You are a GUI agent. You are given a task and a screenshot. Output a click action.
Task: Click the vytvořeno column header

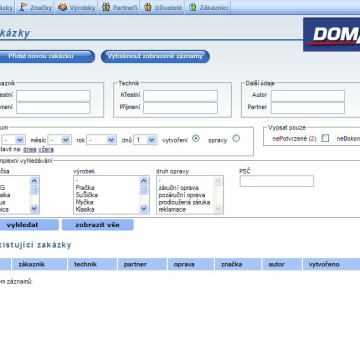pyautogui.click(x=332, y=264)
